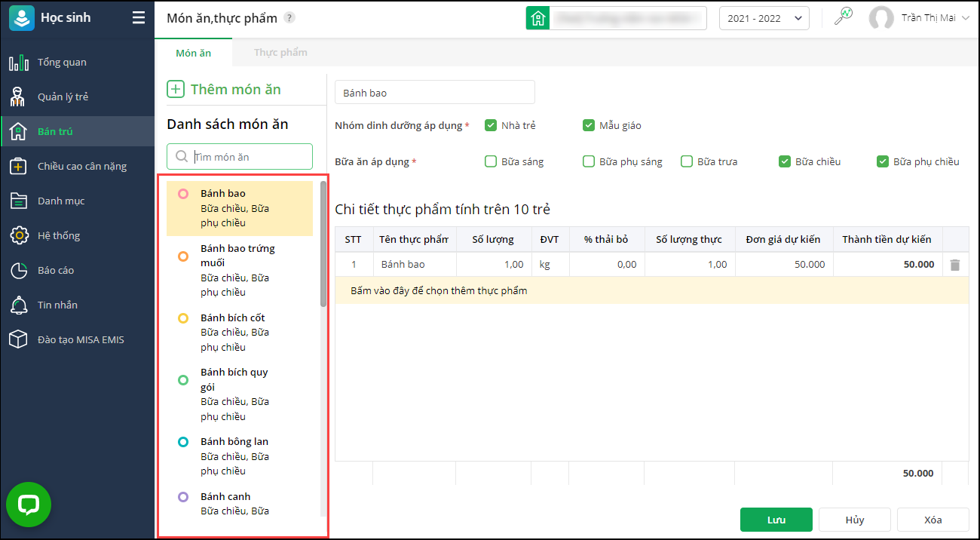Image resolution: width=980 pixels, height=540 pixels.
Task: Click the help question mark icon
Action: tap(289, 18)
